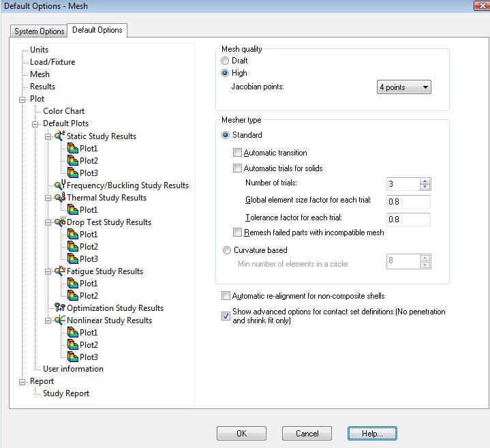Open Help for mesh options

pyautogui.click(x=372, y=433)
